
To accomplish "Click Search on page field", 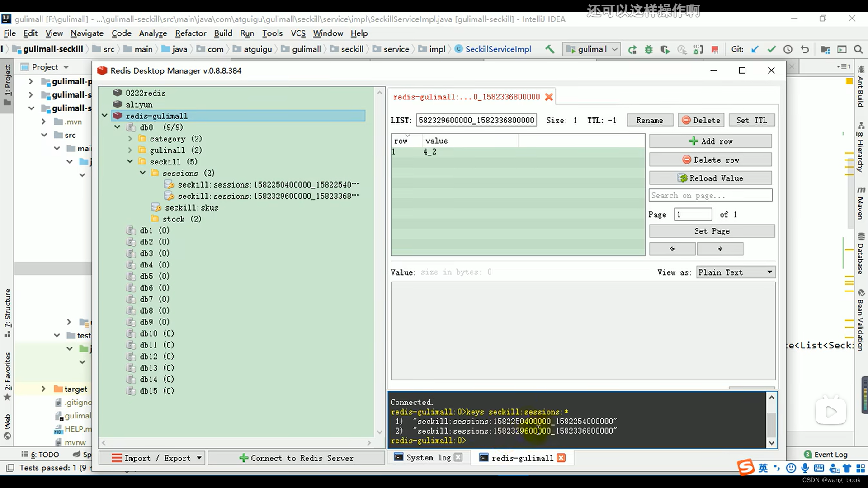I will 711,195.
